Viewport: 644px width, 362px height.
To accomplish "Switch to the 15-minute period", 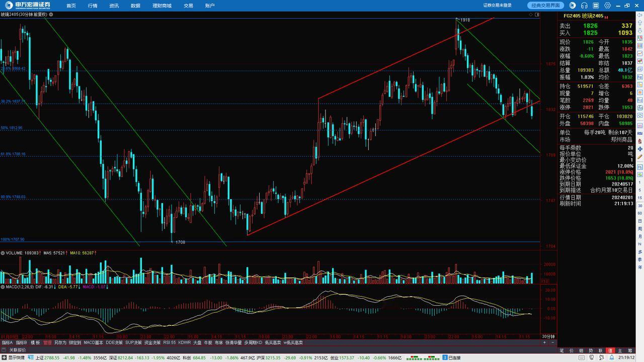I will click(640, 198).
